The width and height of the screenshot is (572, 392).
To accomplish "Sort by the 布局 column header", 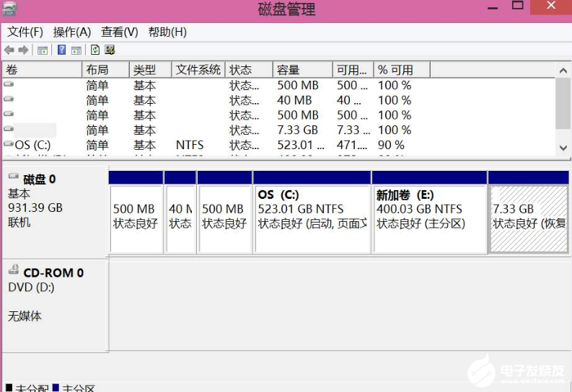I will pos(106,70).
